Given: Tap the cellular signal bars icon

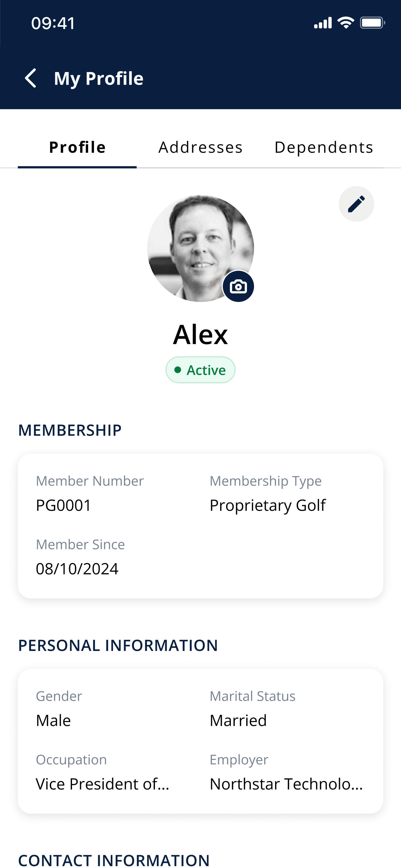Looking at the screenshot, I should (323, 23).
